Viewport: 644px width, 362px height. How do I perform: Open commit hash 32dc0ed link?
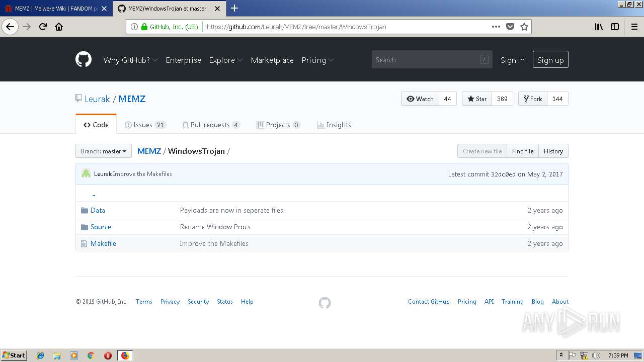click(503, 174)
